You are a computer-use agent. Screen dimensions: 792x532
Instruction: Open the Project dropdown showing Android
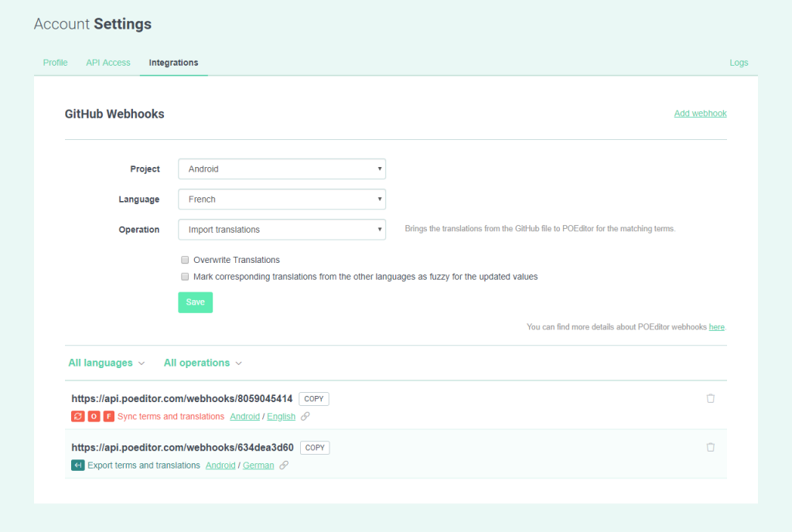(282, 169)
